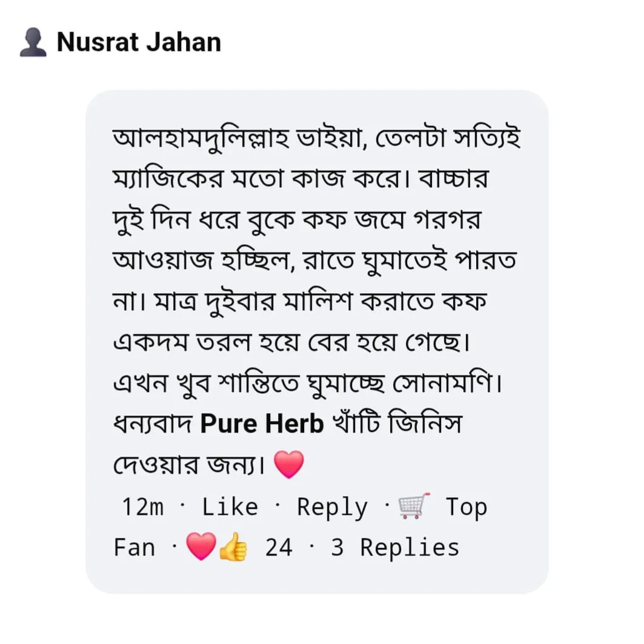Click the heart reaction icon beside count

coord(201,546)
